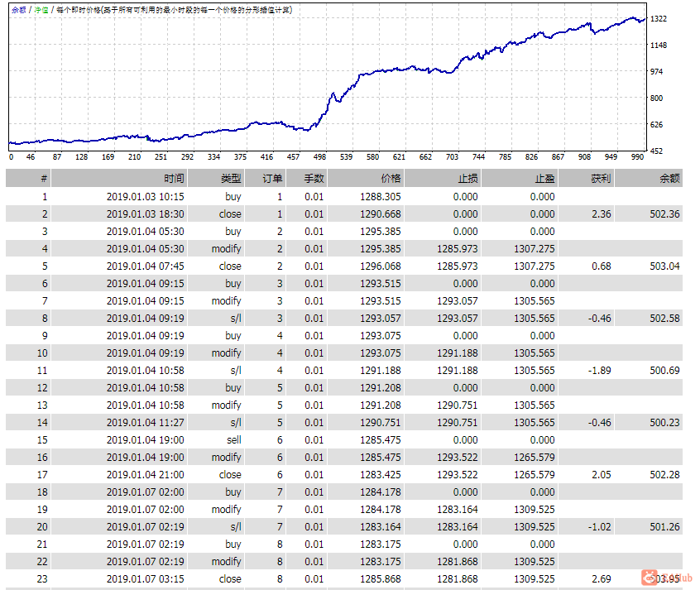Click price value 1288.305
Screen dimensions: 700x590
(381, 197)
